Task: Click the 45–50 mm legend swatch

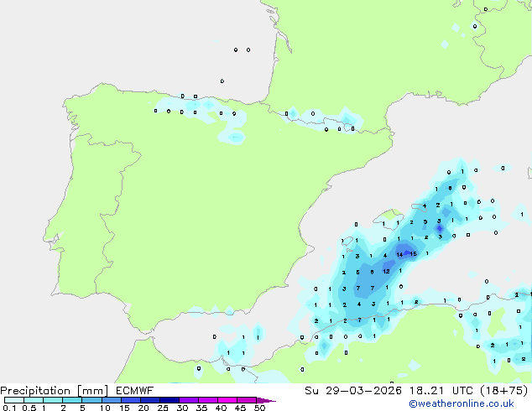Action: (247, 400)
